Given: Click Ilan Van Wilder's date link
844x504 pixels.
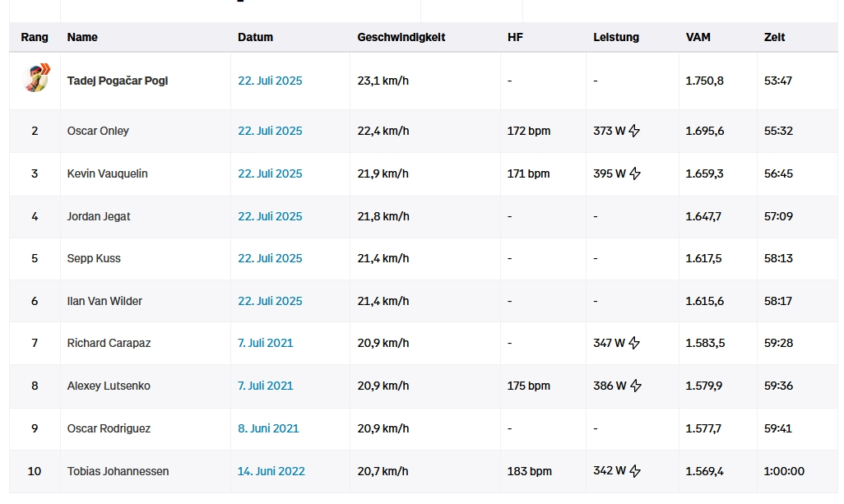Looking at the screenshot, I should pyautogui.click(x=270, y=301).
